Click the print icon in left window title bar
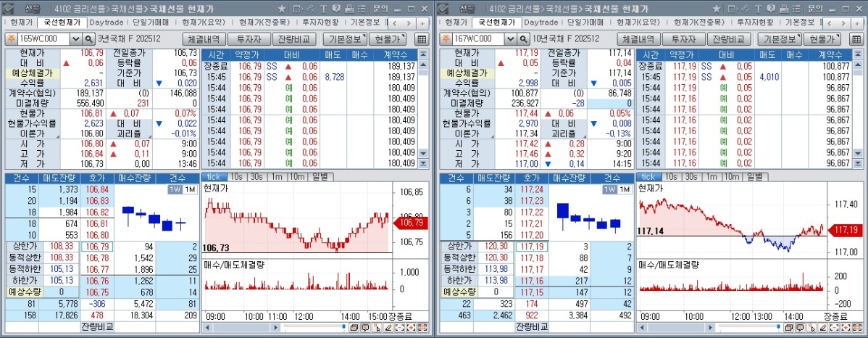868x338 pixels. [349, 9]
